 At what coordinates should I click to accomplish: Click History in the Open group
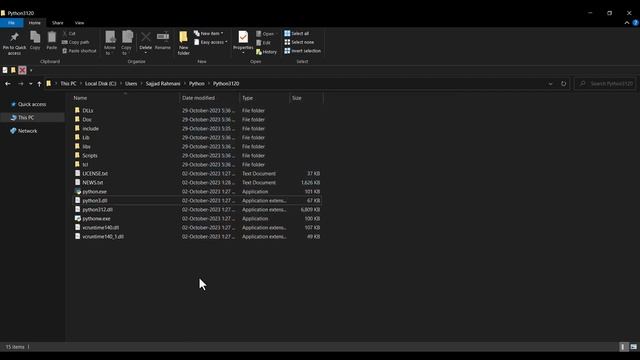point(267,52)
